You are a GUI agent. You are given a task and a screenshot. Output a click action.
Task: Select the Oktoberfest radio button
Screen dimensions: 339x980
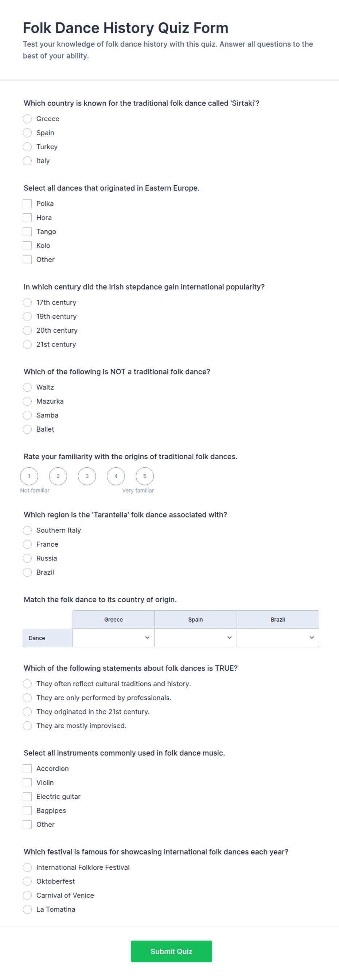tap(27, 881)
